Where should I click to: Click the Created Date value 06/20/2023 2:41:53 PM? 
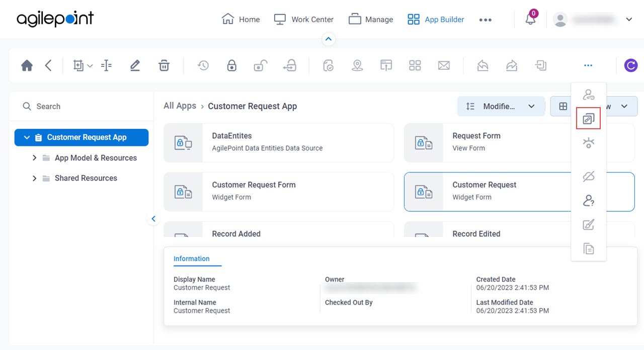click(513, 288)
